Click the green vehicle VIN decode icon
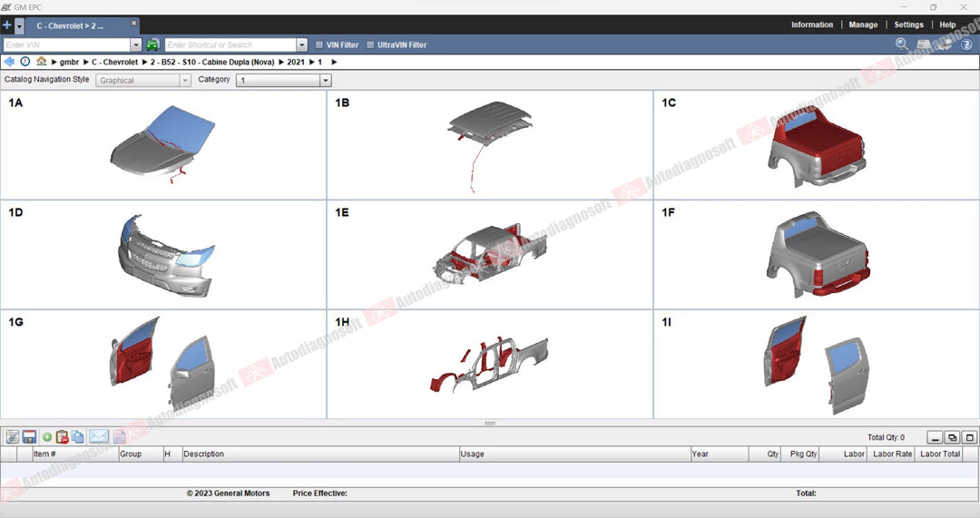980x518 pixels. point(153,45)
